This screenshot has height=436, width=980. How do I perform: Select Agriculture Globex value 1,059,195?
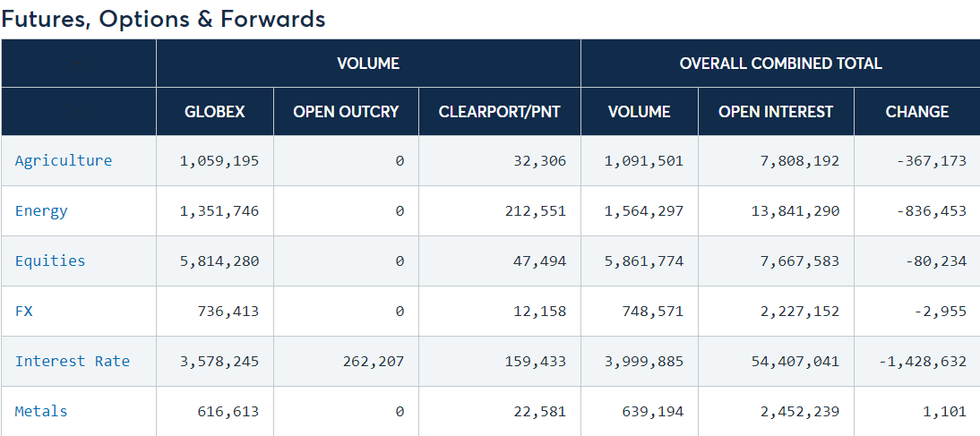(x=219, y=161)
